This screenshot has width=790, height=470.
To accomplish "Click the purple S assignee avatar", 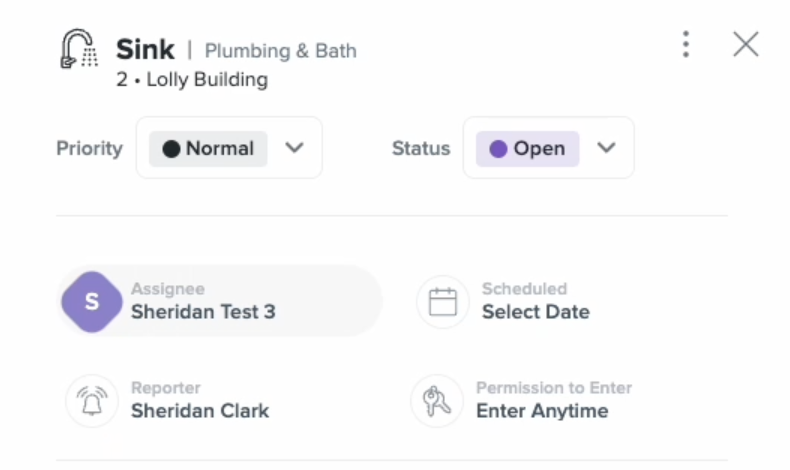I will (x=92, y=302).
